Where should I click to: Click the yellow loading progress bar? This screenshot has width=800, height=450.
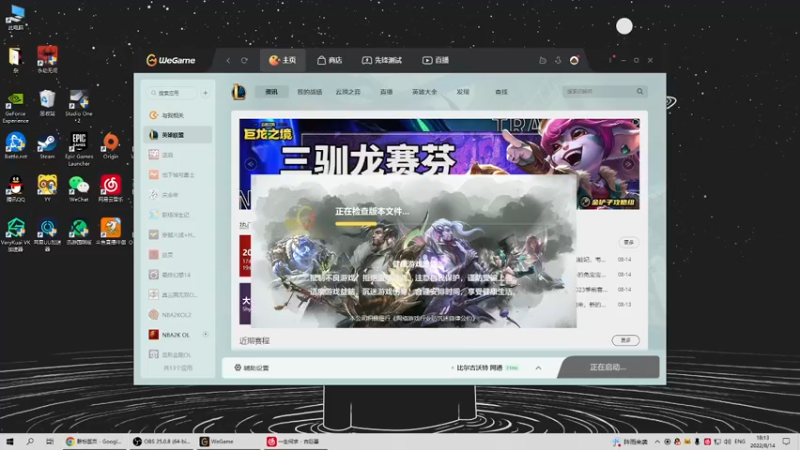[356, 223]
